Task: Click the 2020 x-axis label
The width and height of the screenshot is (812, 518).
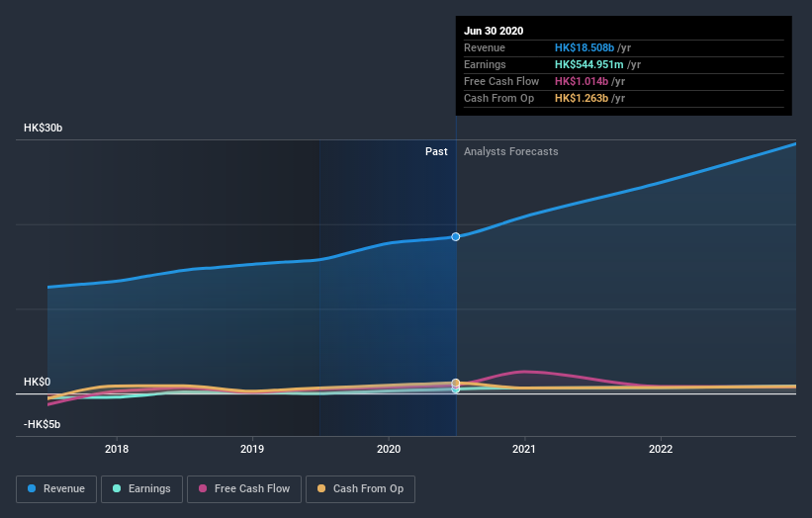Action: pyautogui.click(x=389, y=449)
